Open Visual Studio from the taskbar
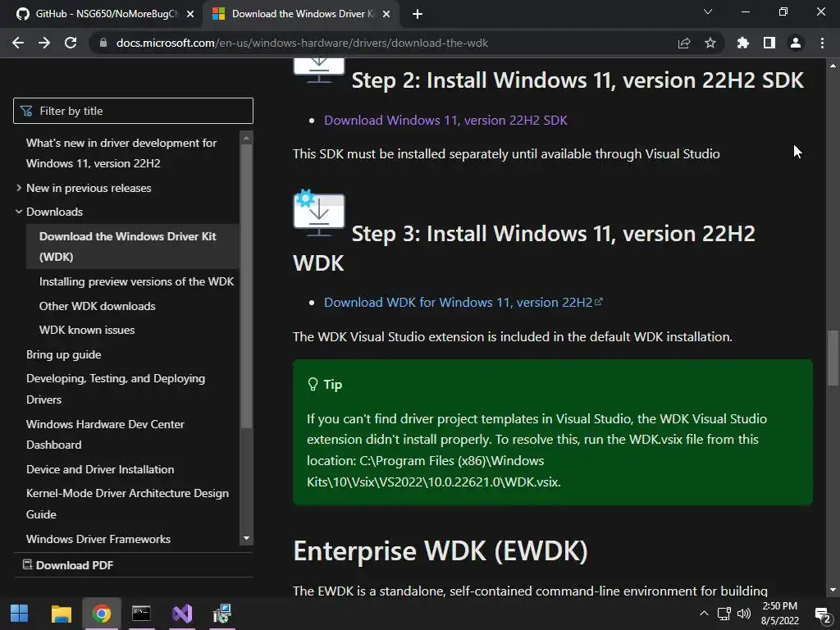Image resolution: width=840 pixels, height=630 pixels. click(x=181, y=614)
